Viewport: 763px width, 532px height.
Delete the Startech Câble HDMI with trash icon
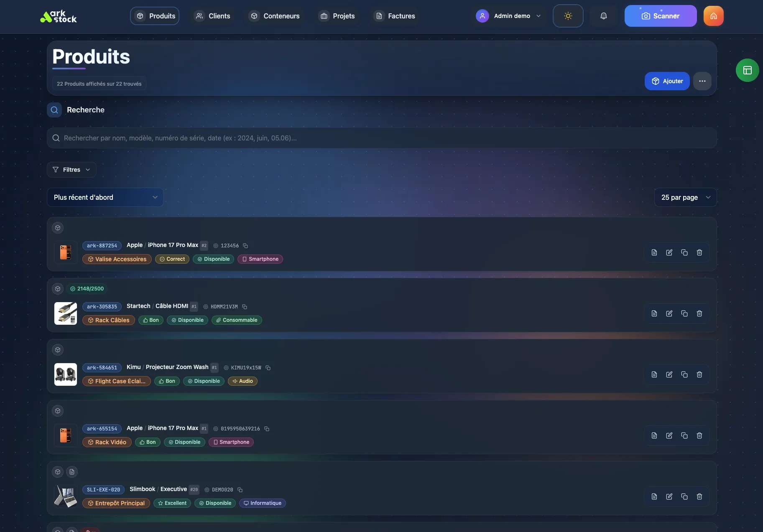pyautogui.click(x=699, y=313)
